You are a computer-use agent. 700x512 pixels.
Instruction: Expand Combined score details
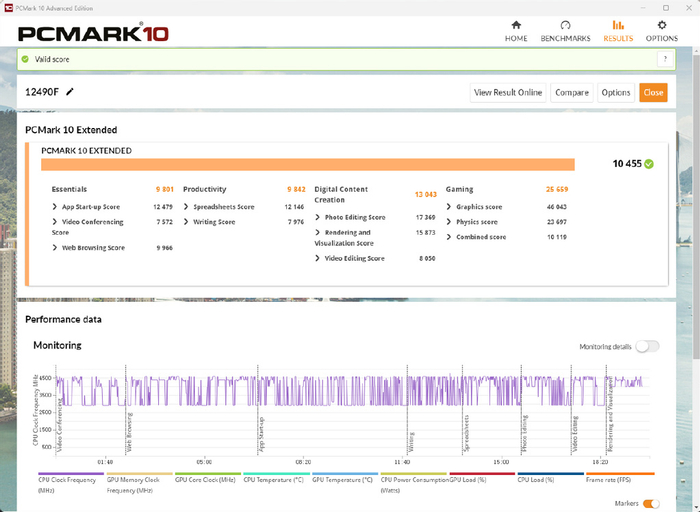[449, 237]
